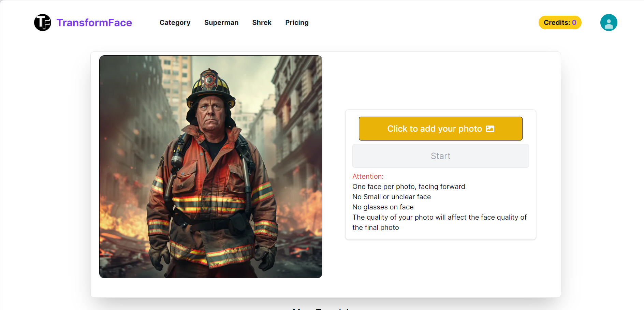Click the 'No glasses on face' note
The height and width of the screenshot is (310, 644).
(383, 207)
